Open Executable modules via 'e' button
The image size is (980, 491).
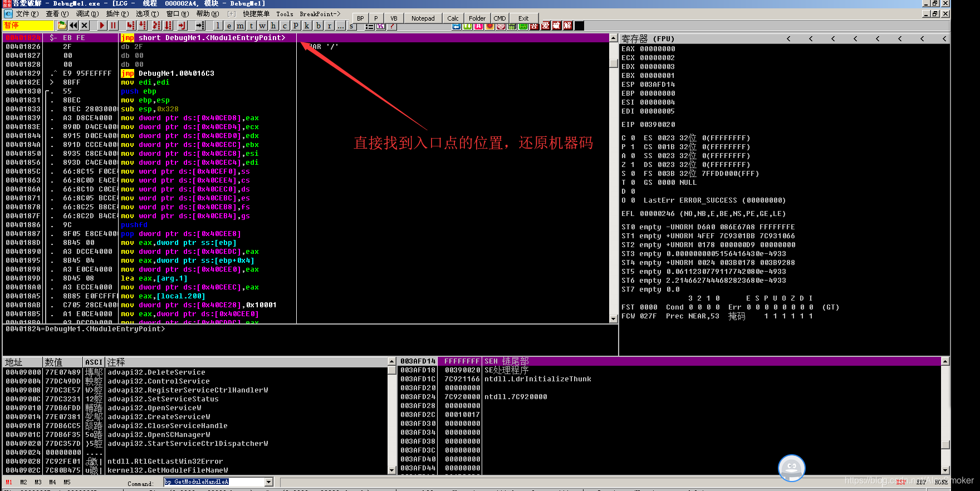(229, 26)
